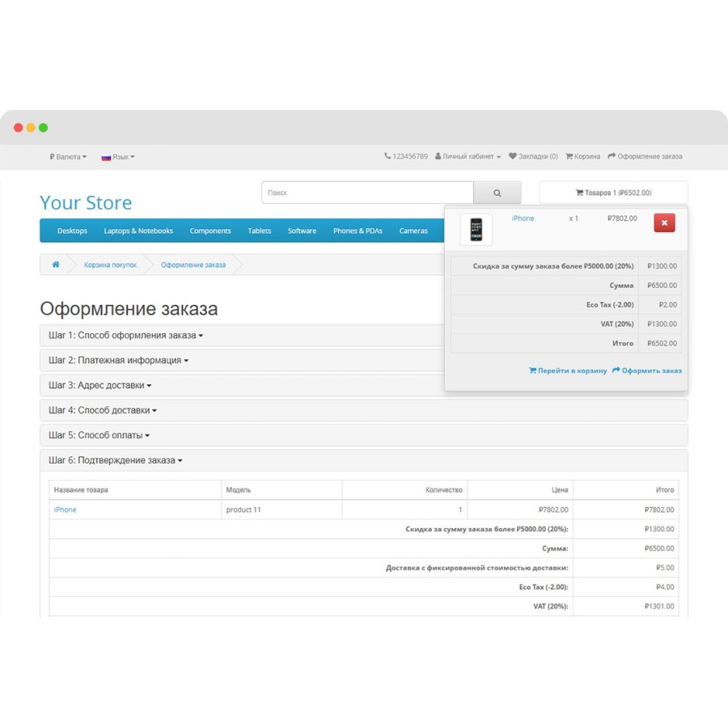Remove iPhone with red X button
Image resolution: width=728 pixels, height=728 pixels.
pos(664,223)
